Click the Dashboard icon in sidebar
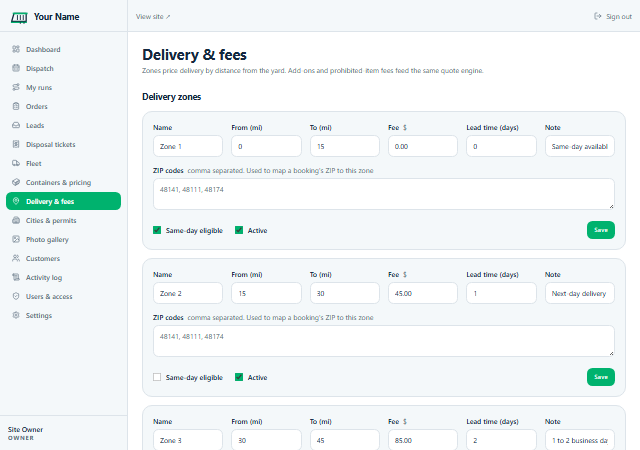The width and height of the screenshot is (640, 450). 16,49
